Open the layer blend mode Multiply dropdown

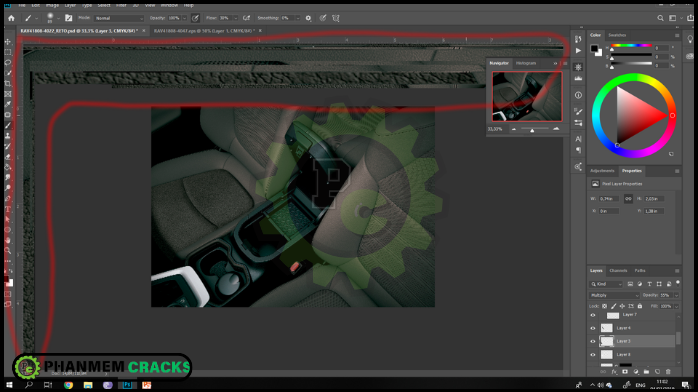[614, 295]
